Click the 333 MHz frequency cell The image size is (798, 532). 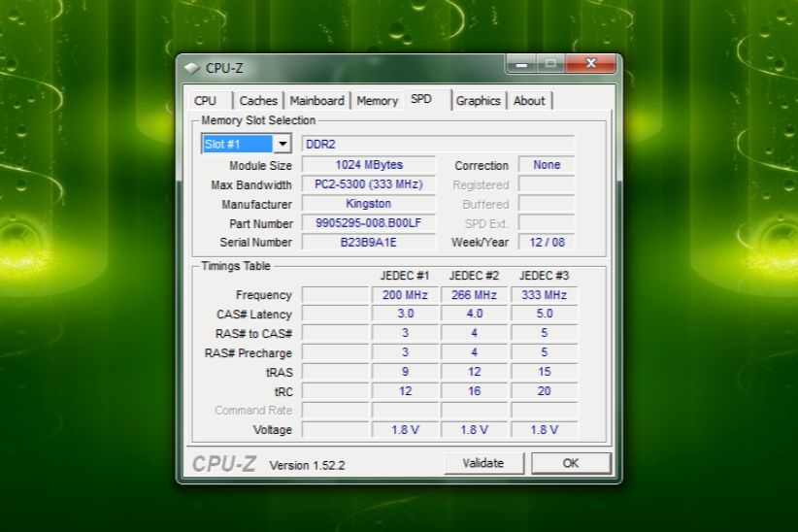pos(544,295)
